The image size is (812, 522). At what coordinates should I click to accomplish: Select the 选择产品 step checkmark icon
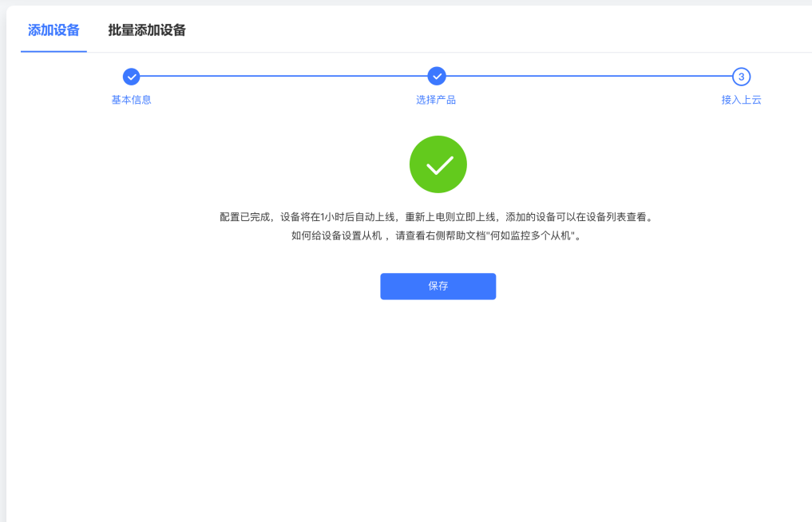(437, 76)
